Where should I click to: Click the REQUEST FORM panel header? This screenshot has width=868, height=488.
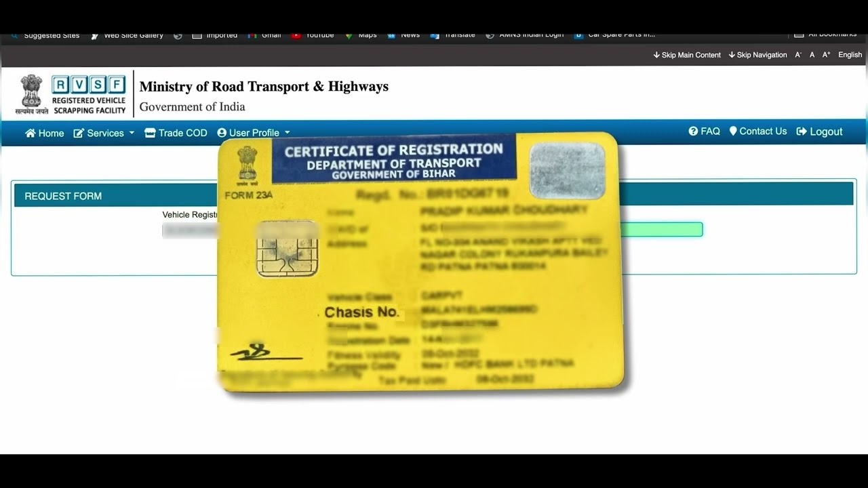[x=433, y=195]
